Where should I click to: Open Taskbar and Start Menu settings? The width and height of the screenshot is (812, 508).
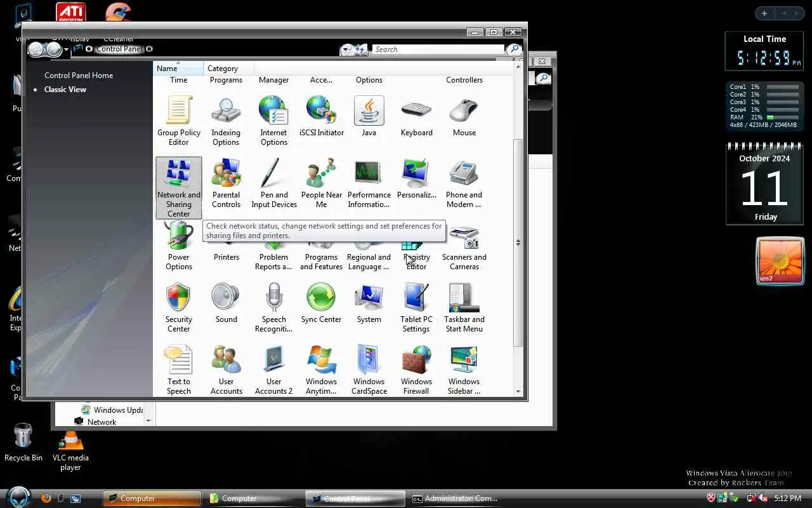click(x=464, y=308)
